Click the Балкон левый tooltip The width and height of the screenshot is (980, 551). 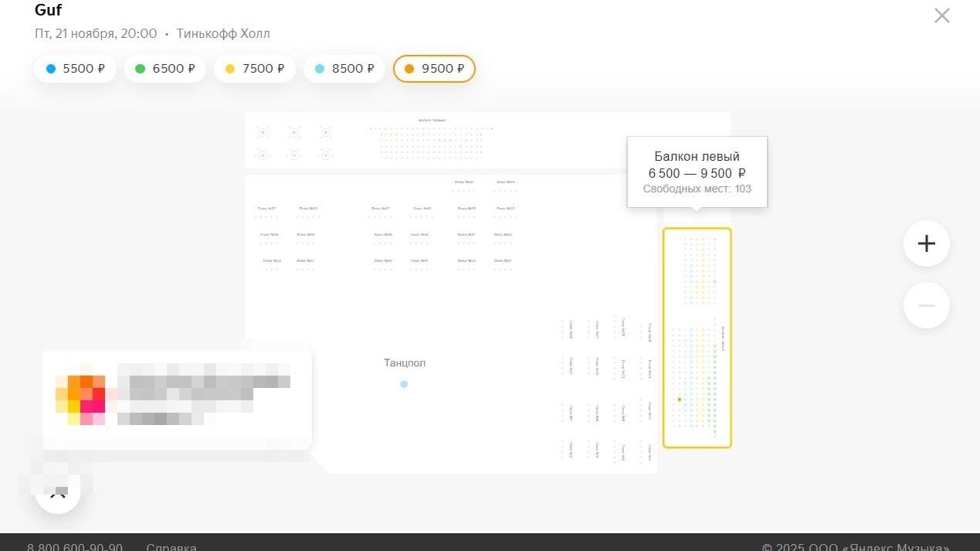[697, 172]
